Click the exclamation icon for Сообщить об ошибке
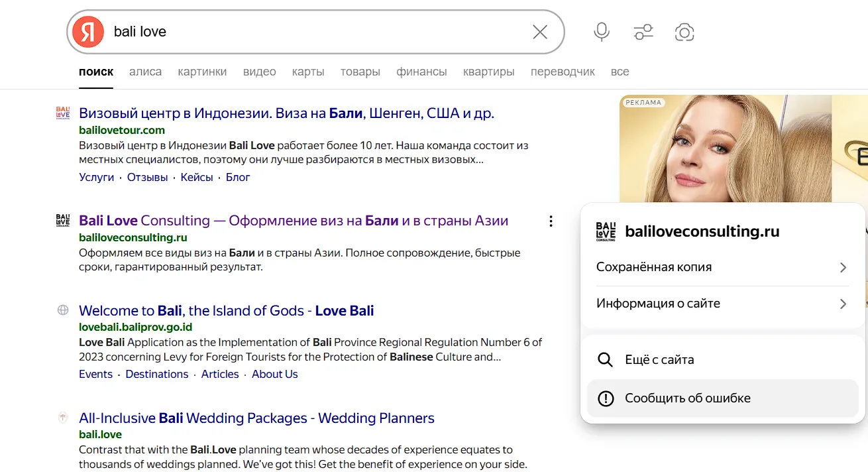This screenshot has height=472, width=868. (x=606, y=398)
